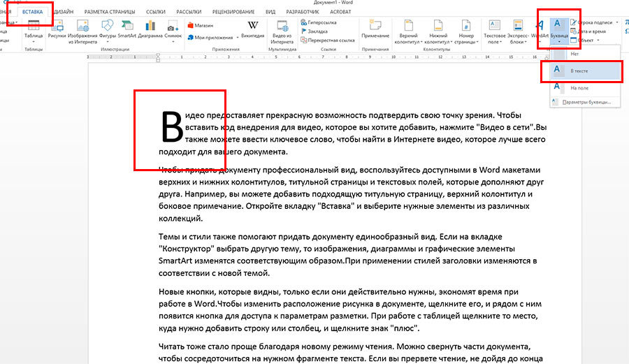Click the large drop cap letter В
Image resolution: width=629 pixels, height=364 pixels.
pyautogui.click(x=172, y=127)
